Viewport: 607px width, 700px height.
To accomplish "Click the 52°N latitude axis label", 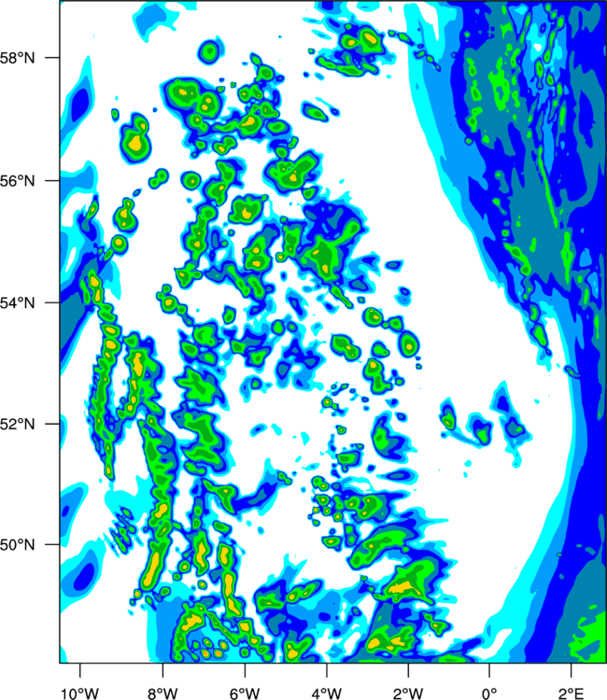I will click(x=18, y=424).
